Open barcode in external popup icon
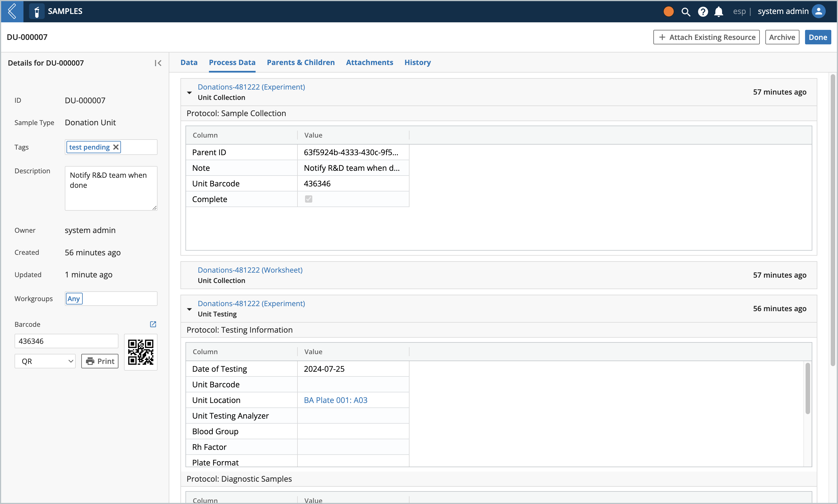The height and width of the screenshot is (504, 838). coord(153,324)
